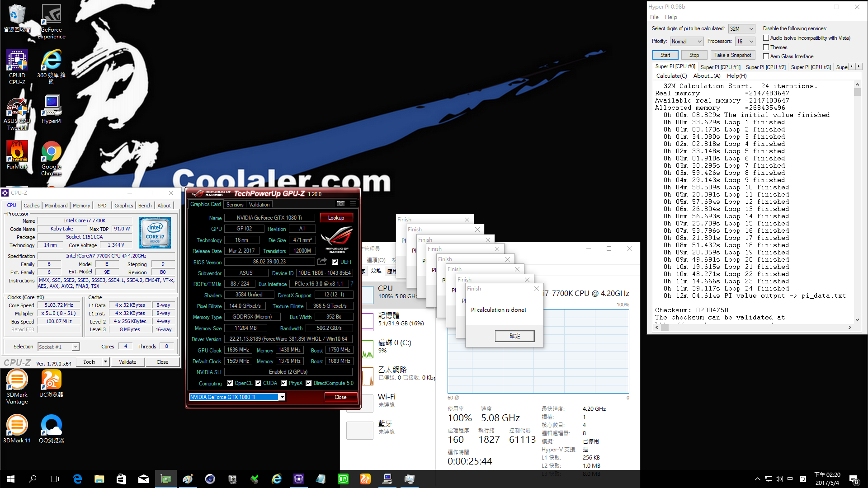Click the Start button in Hyper PI

point(665,55)
